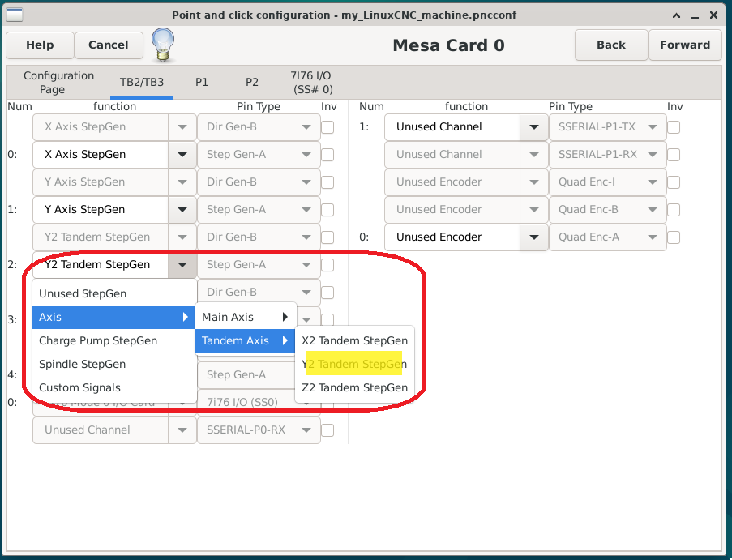Go Forward to the next page
This screenshot has height=560, width=732.
click(x=684, y=45)
